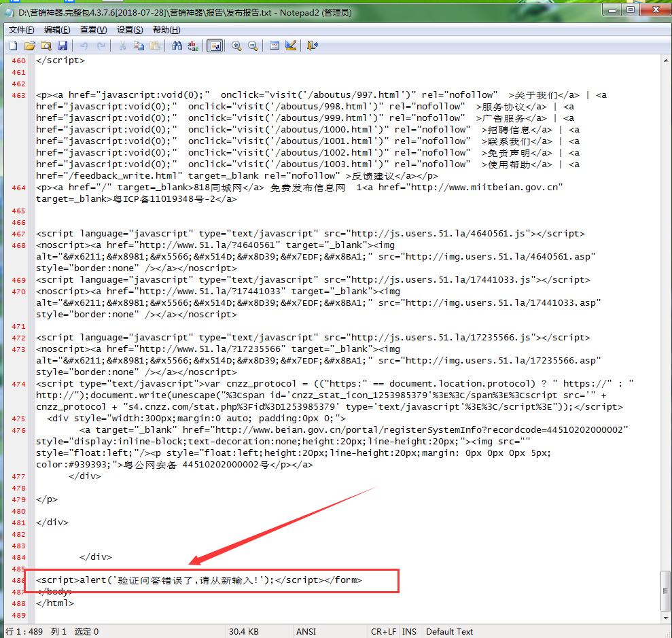672x638 pixels.
Task: Create a new file from the toolbar
Action: coord(13,46)
